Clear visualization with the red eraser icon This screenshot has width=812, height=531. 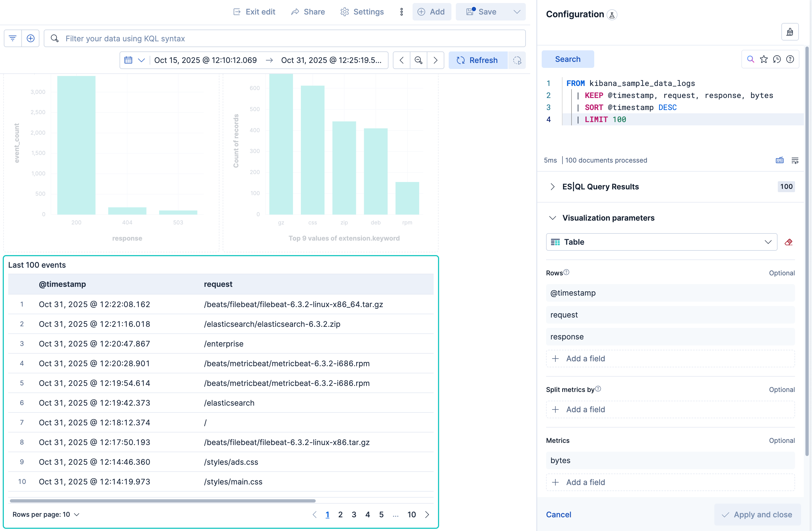click(789, 242)
